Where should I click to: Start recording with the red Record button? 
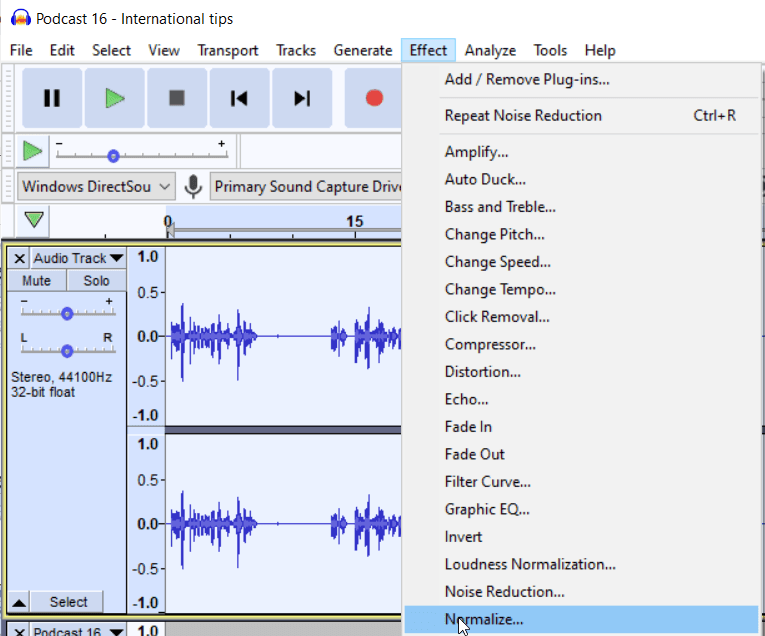(x=374, y=98)
